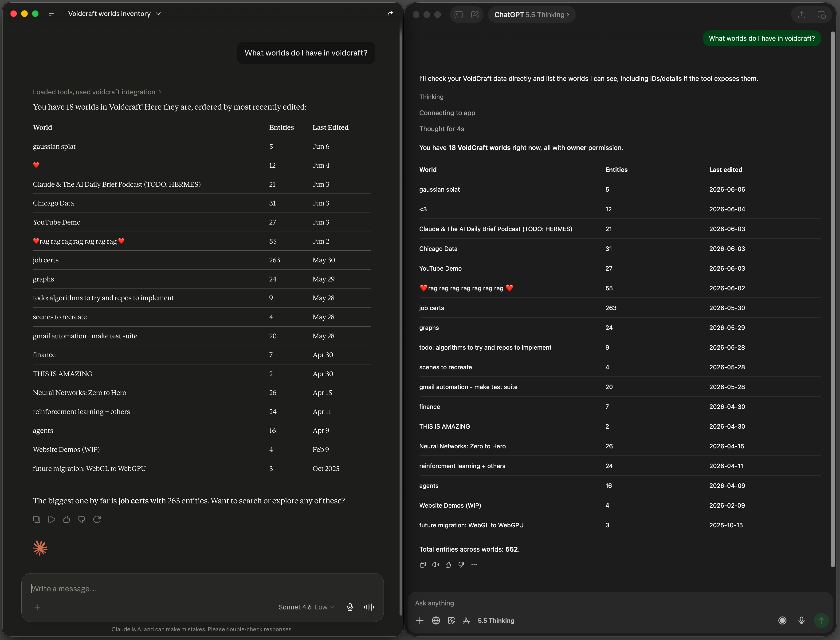Start new chat with ChatGPT compose icon
This screenshot has width=840, height=640.
(x=475, y=15)
